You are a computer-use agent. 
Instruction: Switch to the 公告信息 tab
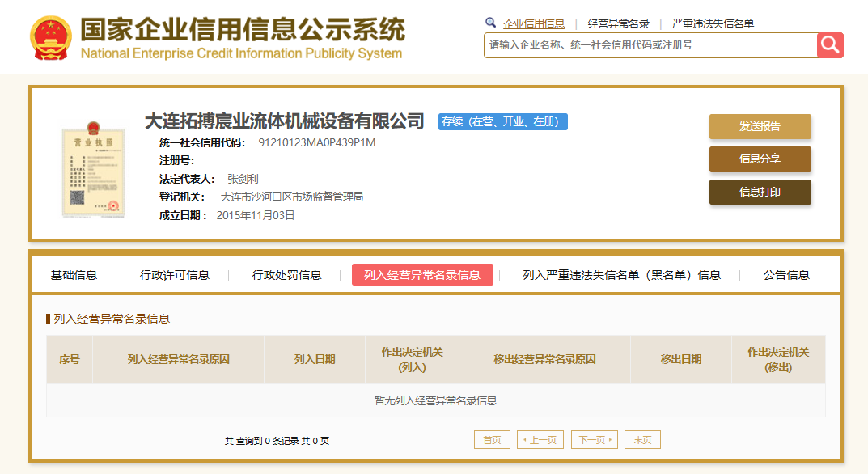pyautogui.click(x=786, y=275)
